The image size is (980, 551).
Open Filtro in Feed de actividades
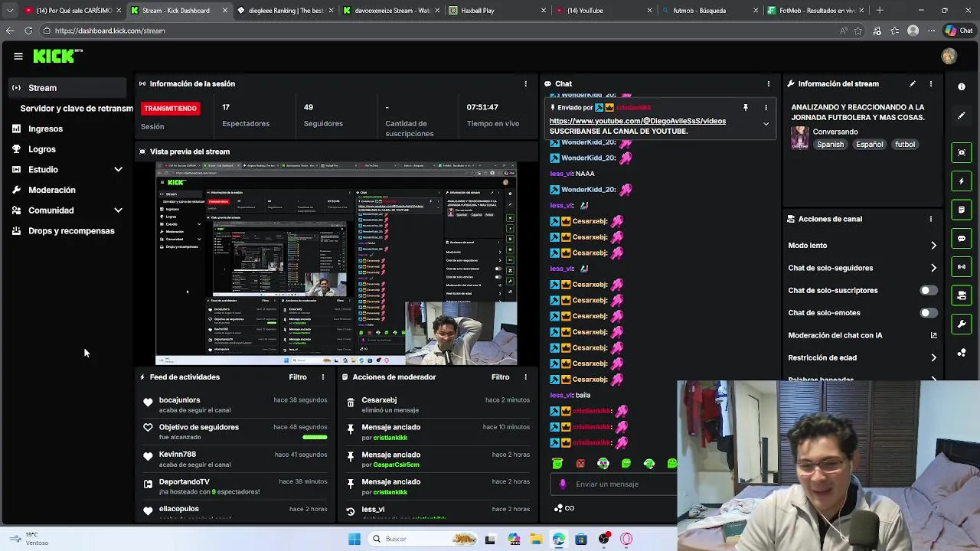[298, 377]
